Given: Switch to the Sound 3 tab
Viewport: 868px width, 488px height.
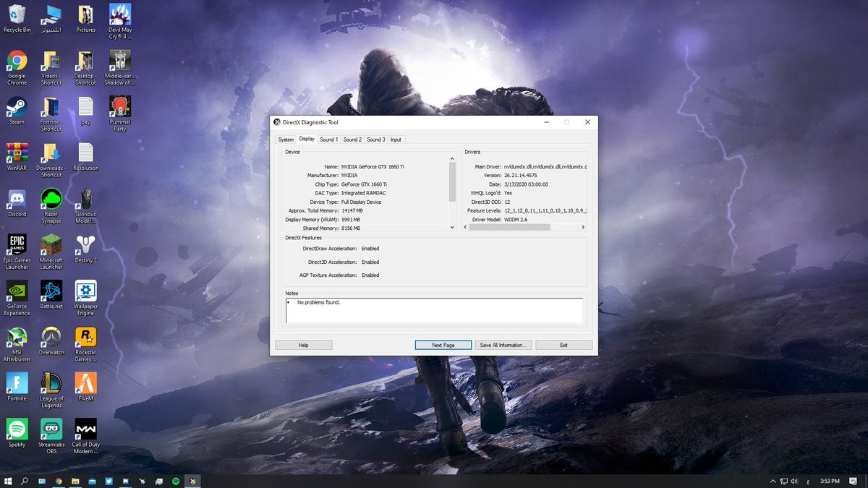Looking at the screenshot, I should pos(375,140).
